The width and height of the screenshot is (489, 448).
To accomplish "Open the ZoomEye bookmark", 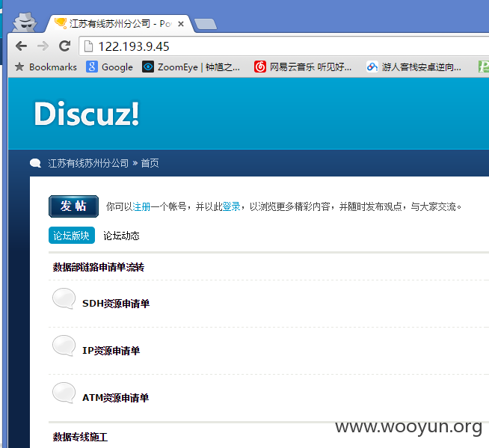I will pyautogui.click(x=191, y=67).
